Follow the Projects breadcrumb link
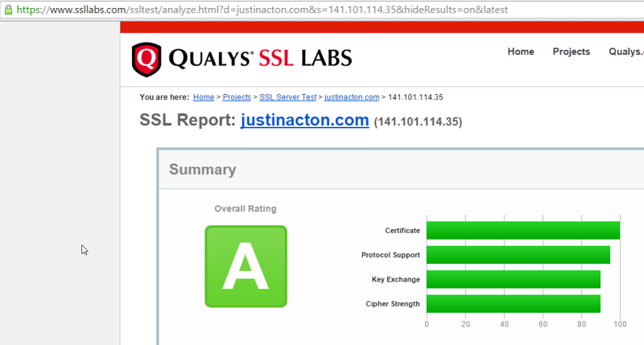Image resolution: width=644 pixels, height=345 pixels. (237, 97)
